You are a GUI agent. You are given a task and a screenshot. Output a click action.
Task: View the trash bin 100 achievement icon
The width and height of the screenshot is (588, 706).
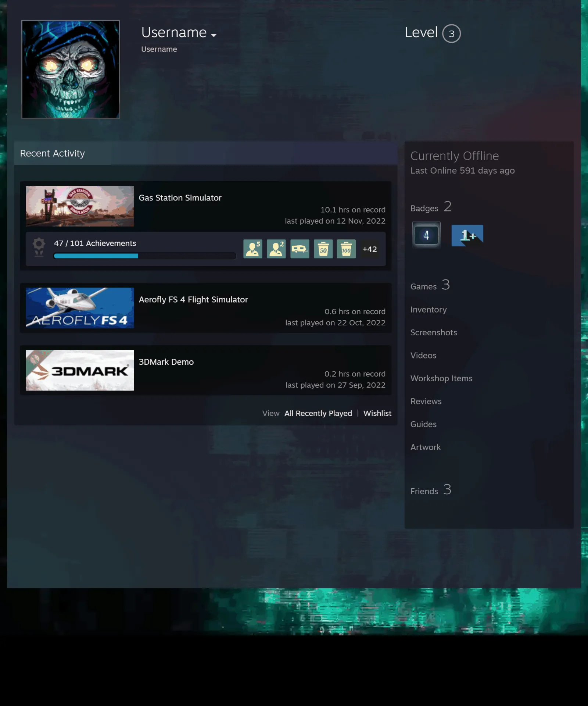[x=346, y=249]
